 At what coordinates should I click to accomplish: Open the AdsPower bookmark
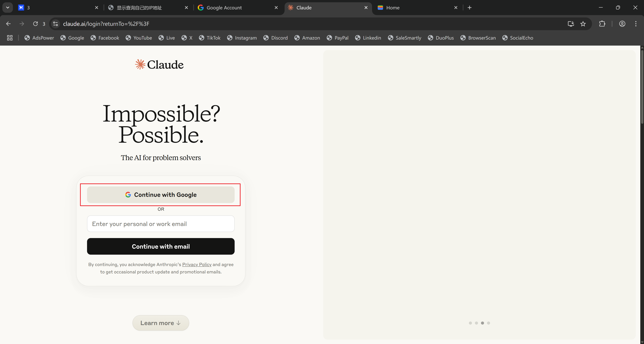click(39, 38)
